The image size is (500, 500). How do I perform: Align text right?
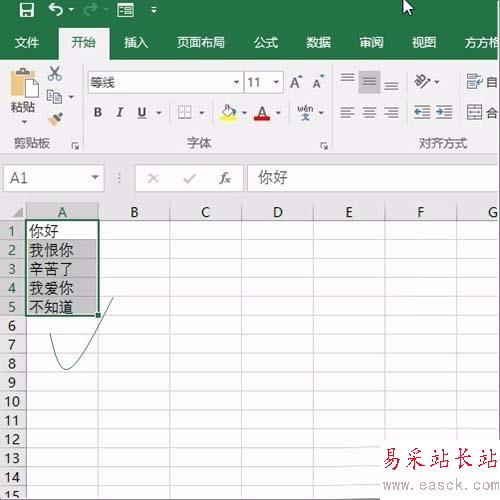pyautogui.click(x=391, y=112)
